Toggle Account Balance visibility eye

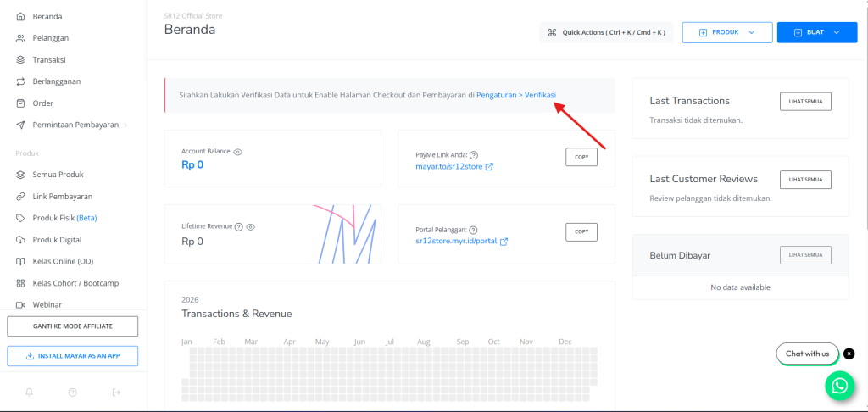[238, 152]
